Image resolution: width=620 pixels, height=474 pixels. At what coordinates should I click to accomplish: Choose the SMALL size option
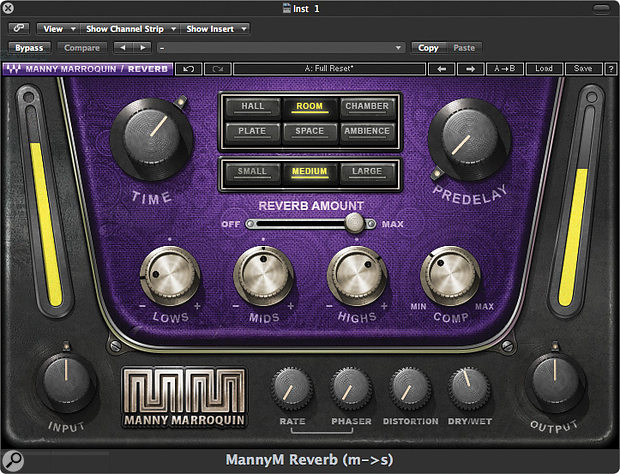pyautogui.click(x=252, y=172)
